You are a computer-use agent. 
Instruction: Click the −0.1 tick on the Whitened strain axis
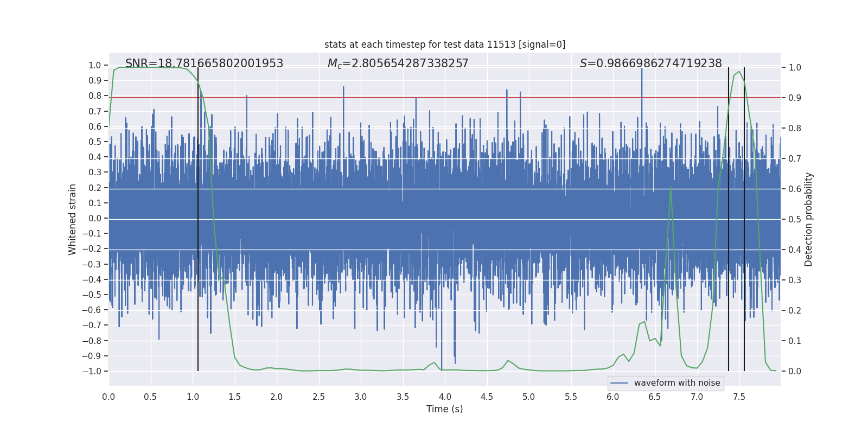pos(92,233)
